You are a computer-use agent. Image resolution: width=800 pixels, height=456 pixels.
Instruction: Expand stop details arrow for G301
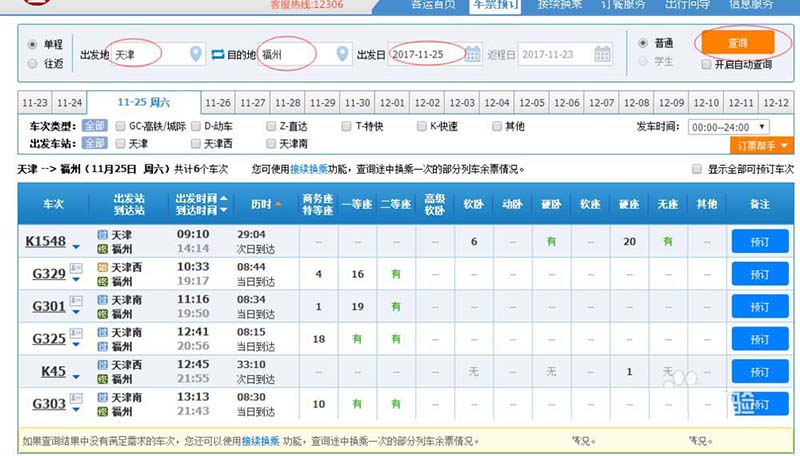76,312
